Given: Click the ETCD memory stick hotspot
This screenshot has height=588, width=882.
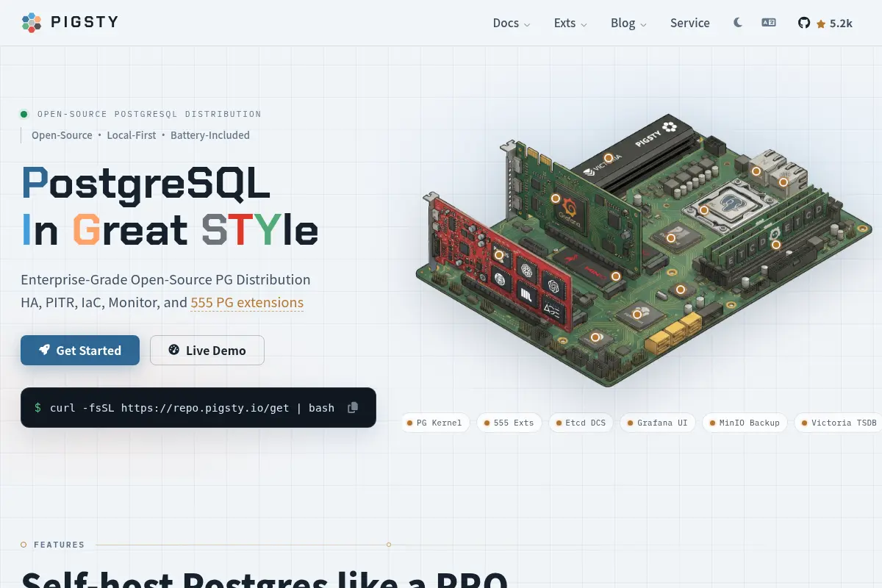Looking at the screenshot, I should pyautogui.click(x=775, y=244).
